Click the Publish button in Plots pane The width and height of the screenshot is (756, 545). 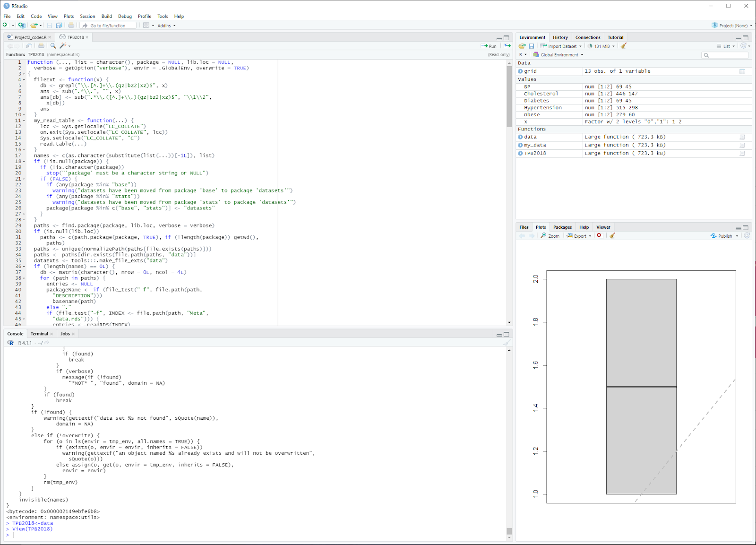723,235
